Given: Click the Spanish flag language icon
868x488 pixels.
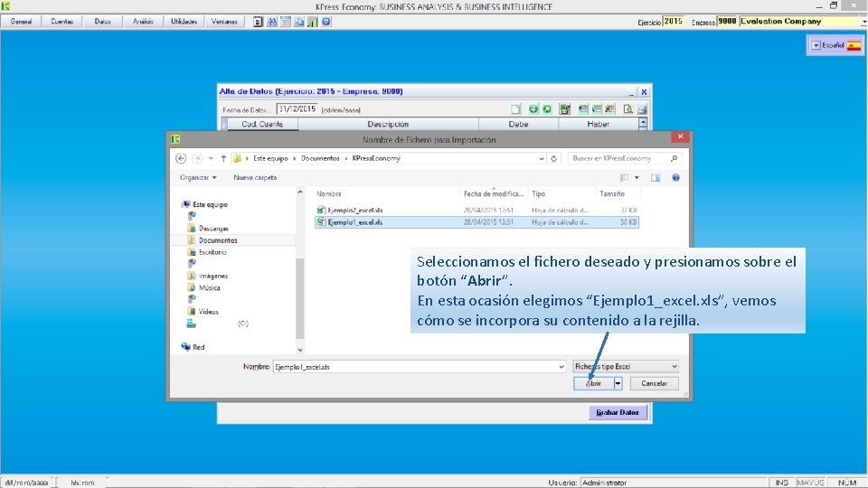Looking at the screenshot, I should pyautogui.click(x=854, y=45).
